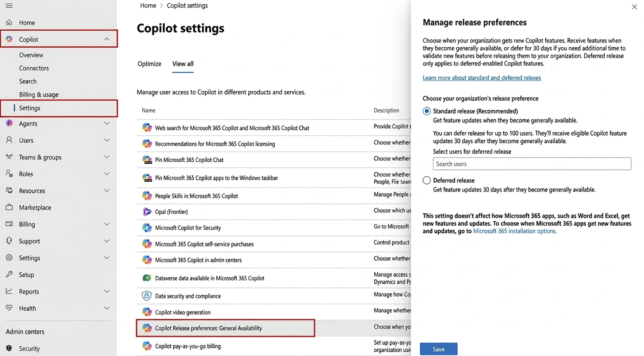Click the Copilot video generation icon
Image resolution: width=644 pixels, height=356 pixels.
[147, 312]
